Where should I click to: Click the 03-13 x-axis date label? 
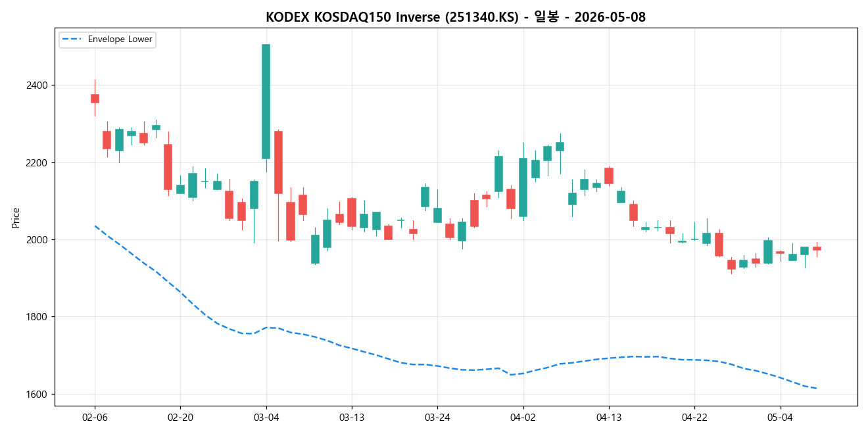click(x=351, y=418)
